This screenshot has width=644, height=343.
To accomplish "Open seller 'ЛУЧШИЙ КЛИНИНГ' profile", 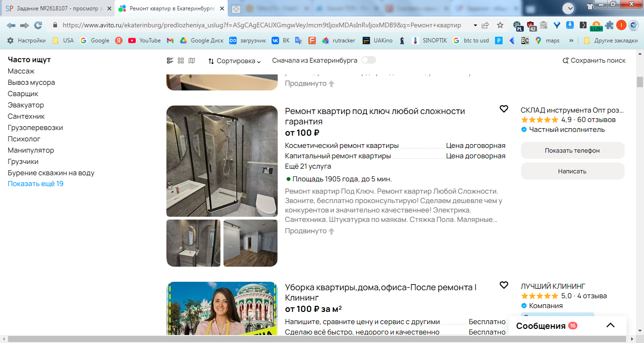I will tap(553, 286).
